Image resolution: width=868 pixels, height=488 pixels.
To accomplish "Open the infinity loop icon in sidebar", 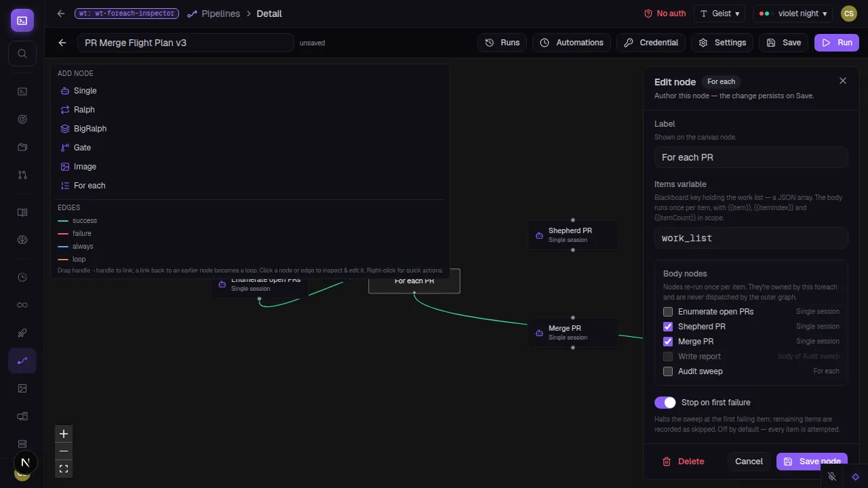I will (x=22, y=305).
